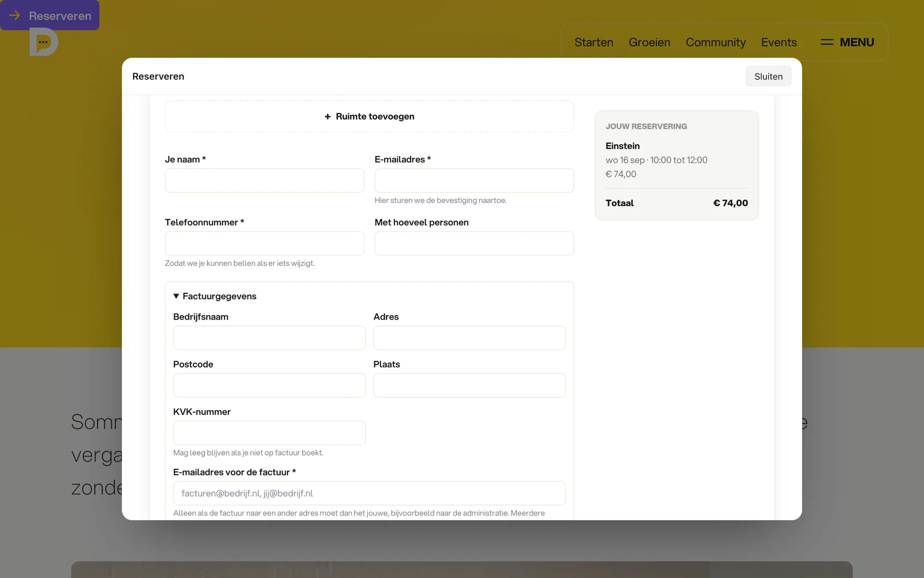Open the Events menu item
Image resolution: width=924 pixels, height=578 pixels.
[778, 42]
